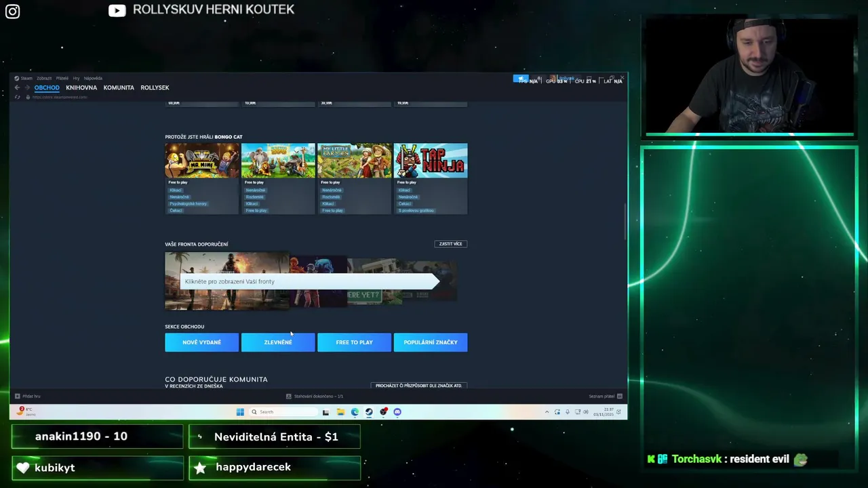Open the ROLLYSEK profile tab

[155, 87]
